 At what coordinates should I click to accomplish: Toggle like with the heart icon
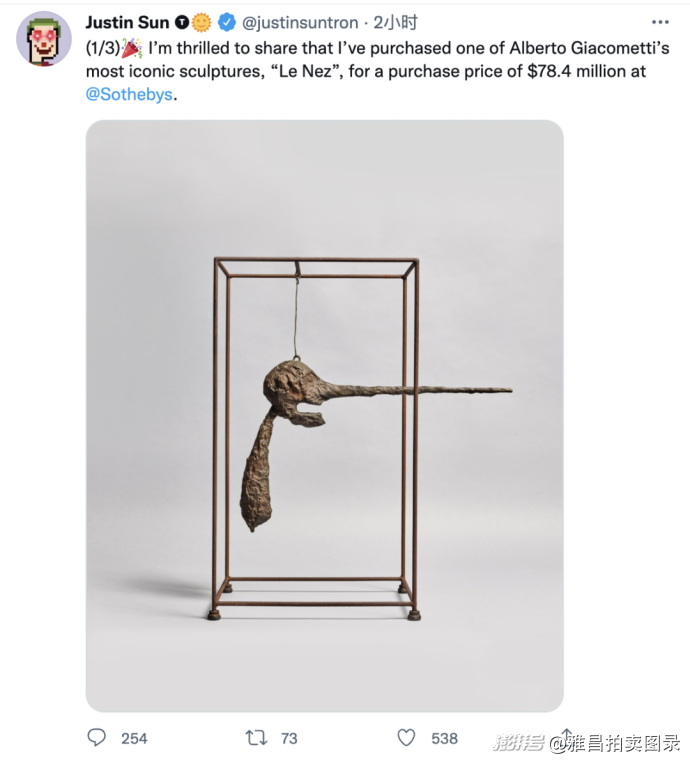(x=406, y=738)
